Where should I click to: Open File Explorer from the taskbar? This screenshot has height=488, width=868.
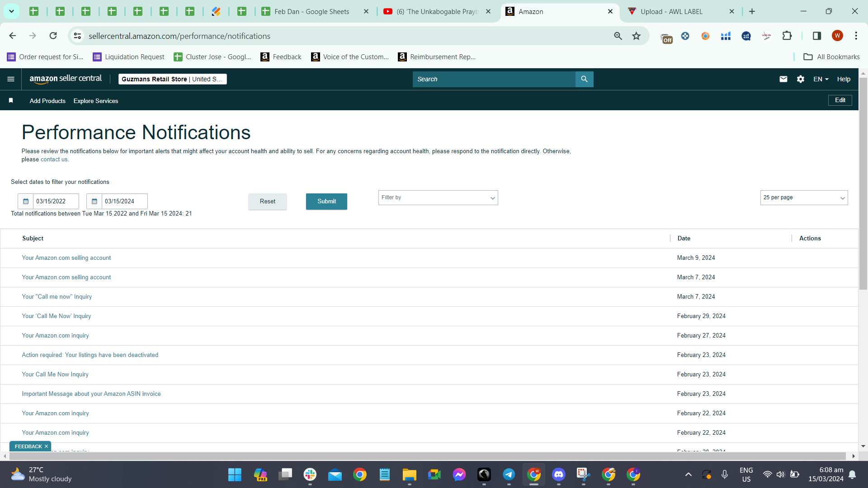410,475
